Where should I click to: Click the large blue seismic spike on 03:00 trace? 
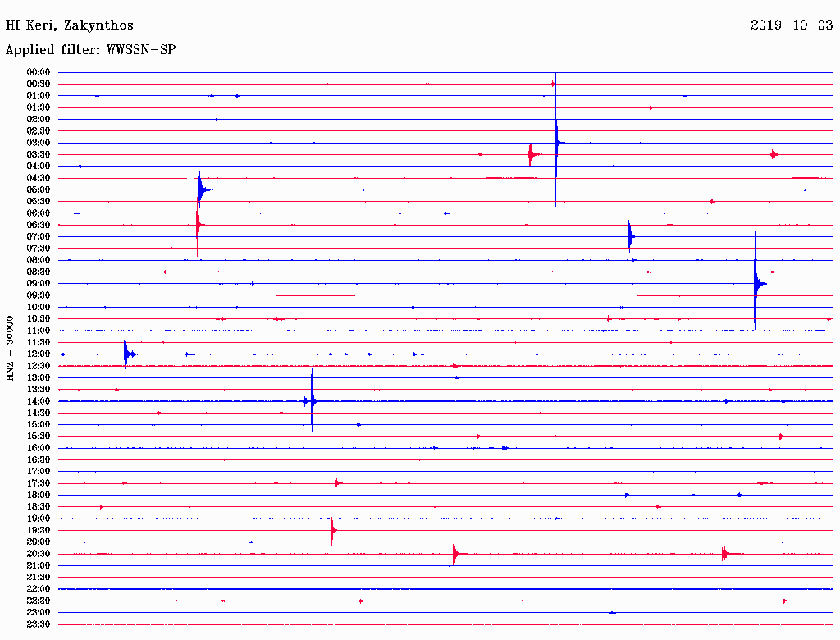[x=557, y=140]
